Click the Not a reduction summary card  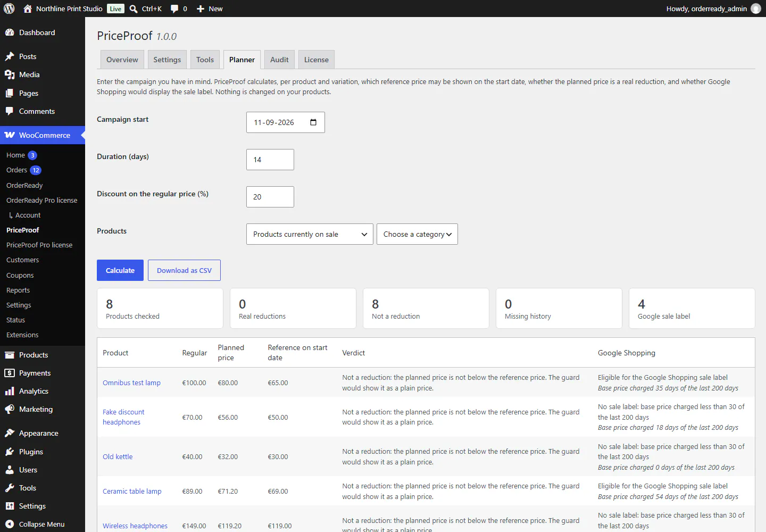(426, 309)
